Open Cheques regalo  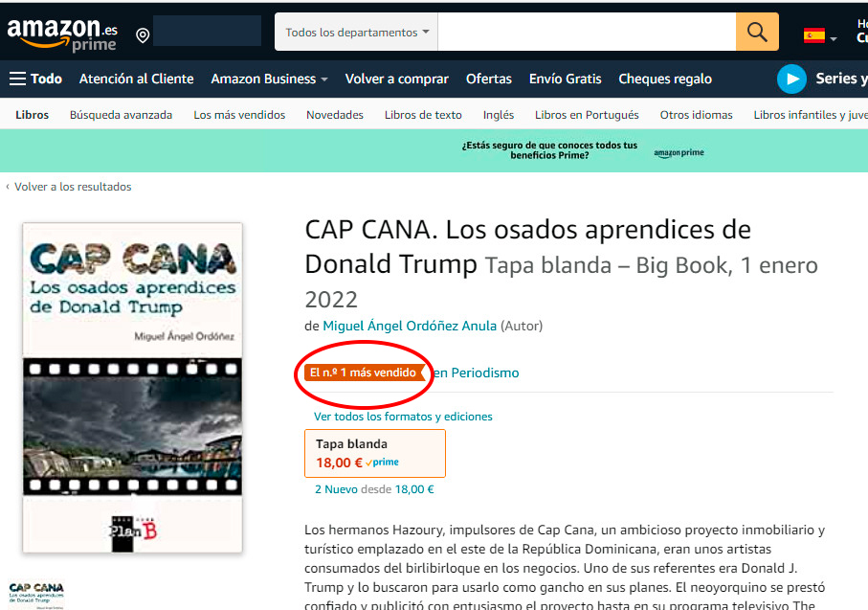click(x=665, y=79)
